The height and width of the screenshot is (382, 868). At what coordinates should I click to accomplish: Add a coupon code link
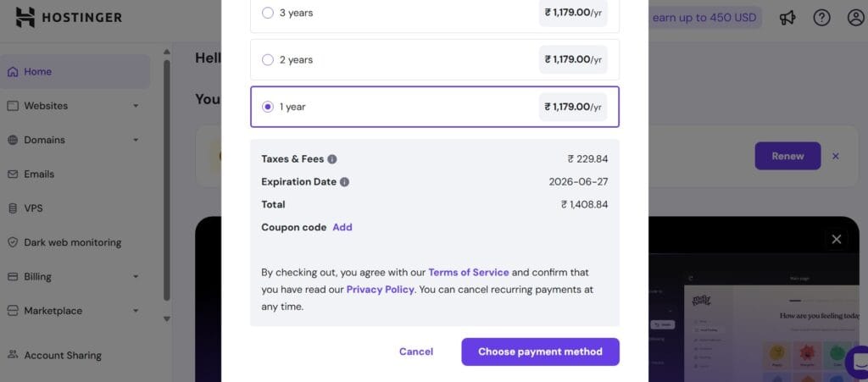point(342,227)
